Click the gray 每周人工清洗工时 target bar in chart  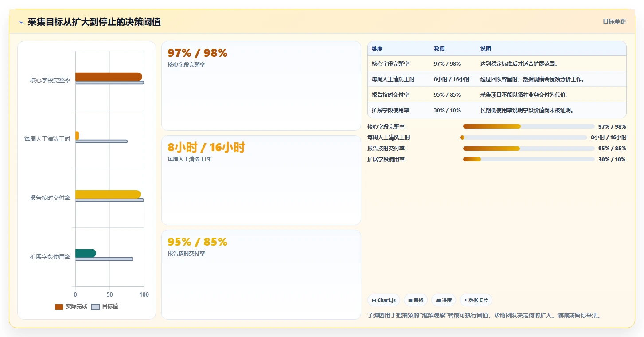pos(101,141)
